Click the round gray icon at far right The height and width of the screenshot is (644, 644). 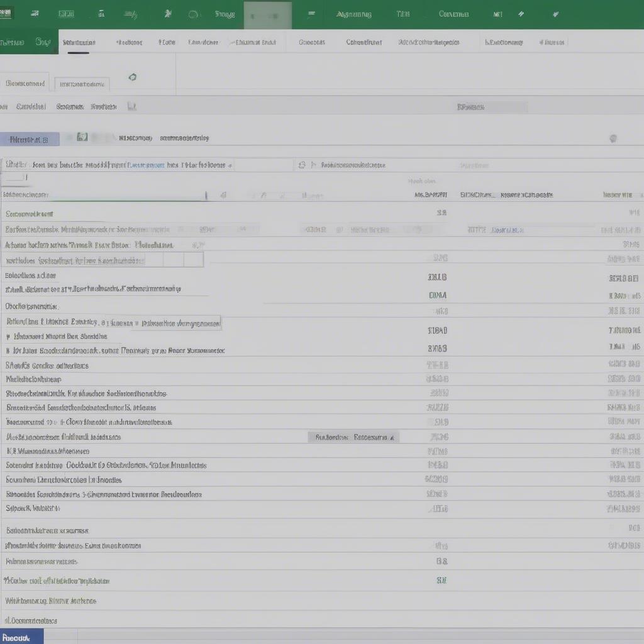(613, 138)
